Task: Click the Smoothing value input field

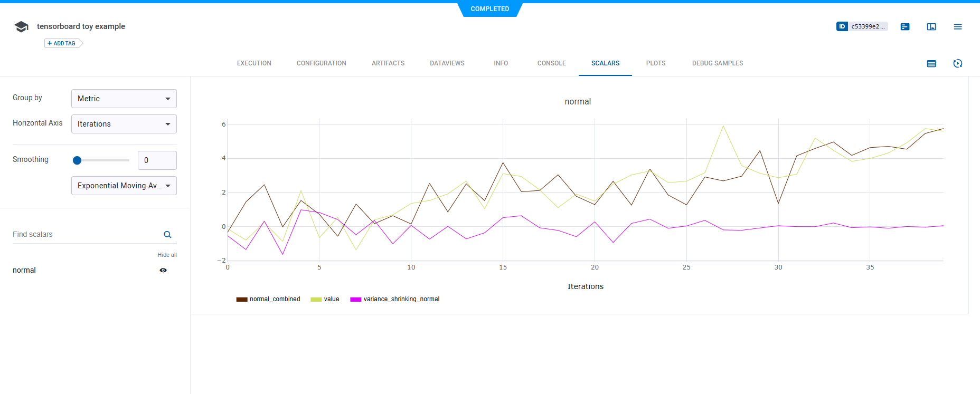Action: coord(157,160)
